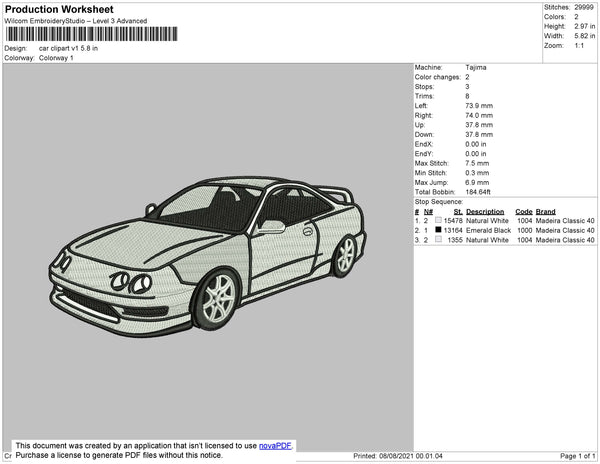Select the third stop's Natural White swatch
Image resolution: width=600 pixels, height=464 pixels.
click(x=438, y=241)
